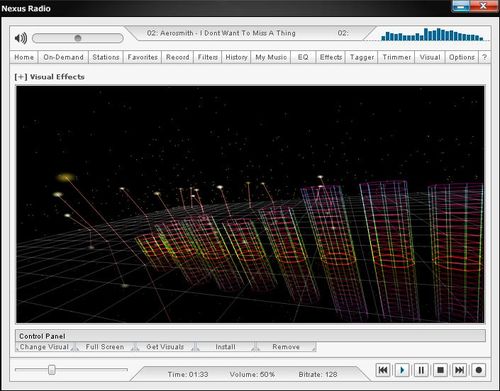
Task: Minimize the Nexus Radio window
Action: click(x=461, y=6)
